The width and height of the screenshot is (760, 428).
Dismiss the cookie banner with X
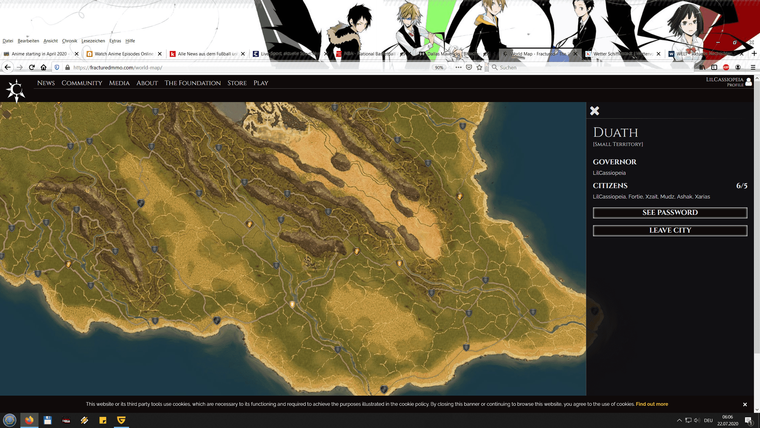point(744,404)
